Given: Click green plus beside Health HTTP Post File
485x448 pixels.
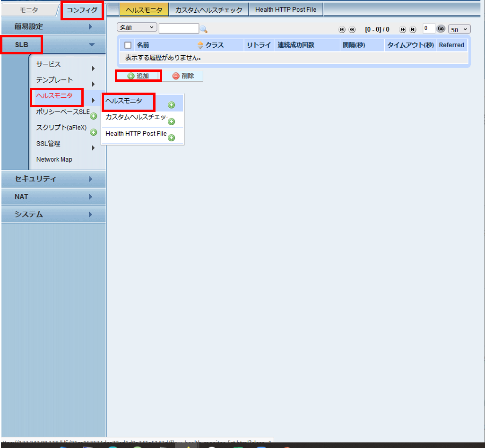Looking at the screenshot, I should 171,138.
